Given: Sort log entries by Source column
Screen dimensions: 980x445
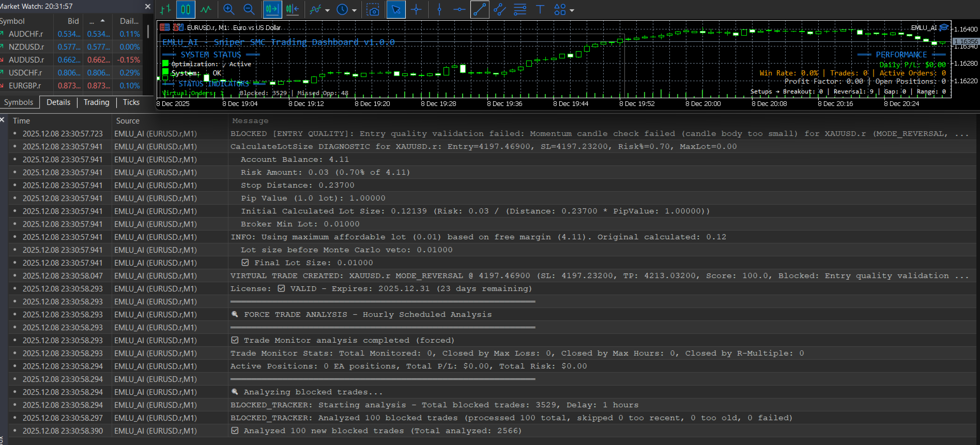Looking at the screenshot, I should (x=170, y=120).
